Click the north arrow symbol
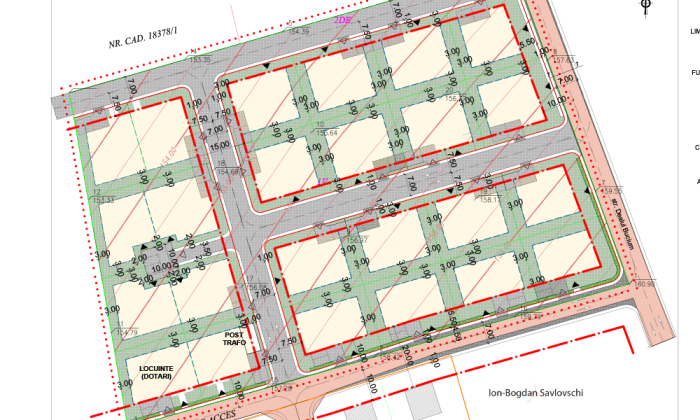This screenshot has height=420, width=700. point(646,8)
